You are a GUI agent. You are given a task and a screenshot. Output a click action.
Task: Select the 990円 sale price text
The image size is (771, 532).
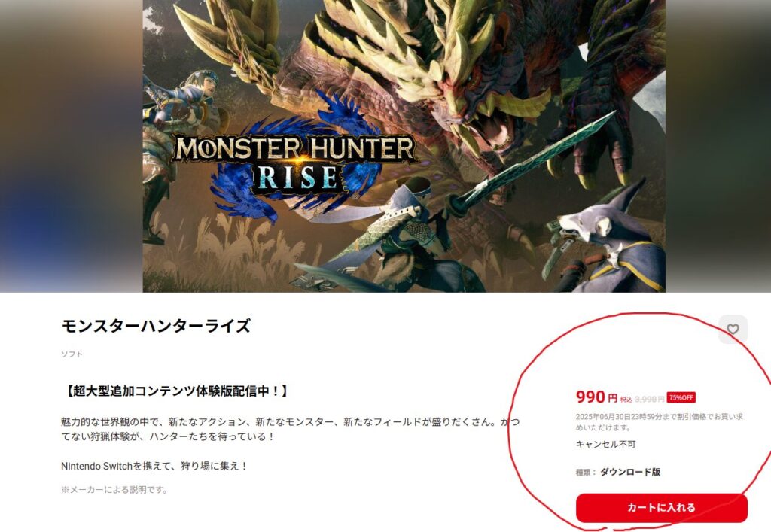point(596,397)
